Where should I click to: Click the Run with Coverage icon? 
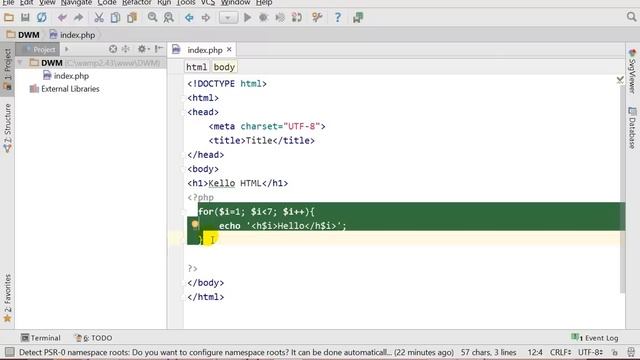(280, 18)
